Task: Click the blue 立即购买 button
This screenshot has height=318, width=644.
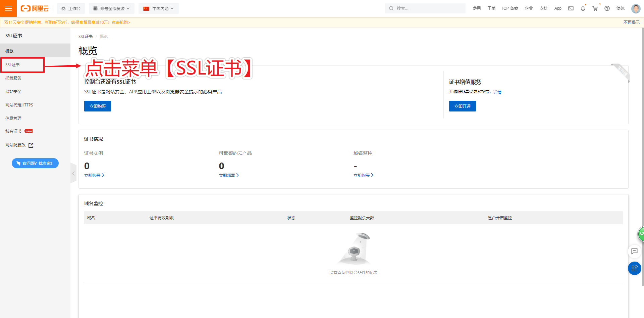Action: (x=98, y=106)
